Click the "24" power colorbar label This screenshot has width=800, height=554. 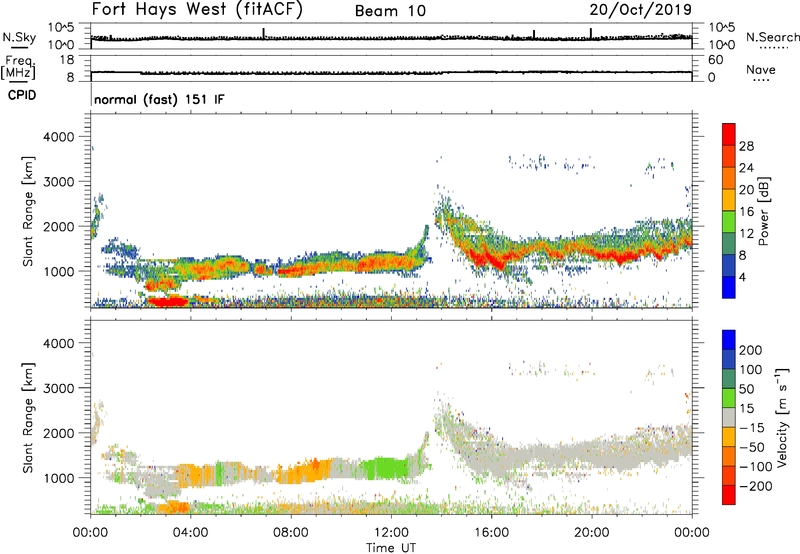pos(746,168)
